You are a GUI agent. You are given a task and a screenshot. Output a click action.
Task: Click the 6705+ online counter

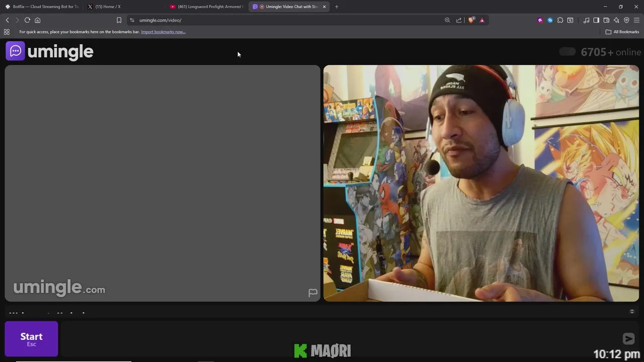coord(611,52)
